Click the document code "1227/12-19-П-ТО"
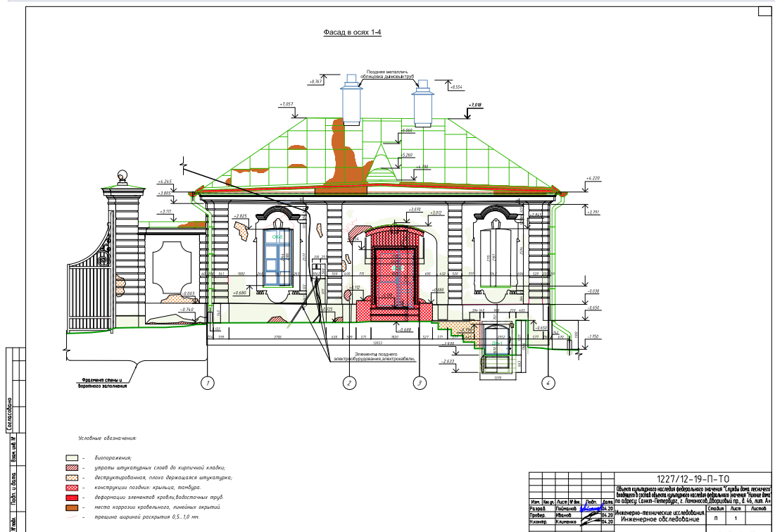Viewport: 775px width, 532px height. tap(693, 479)
